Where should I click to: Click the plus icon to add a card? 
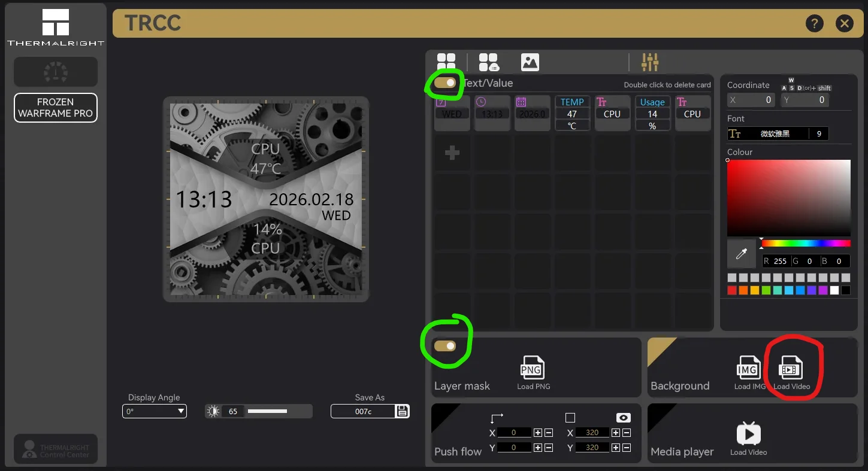pos(452,153)
